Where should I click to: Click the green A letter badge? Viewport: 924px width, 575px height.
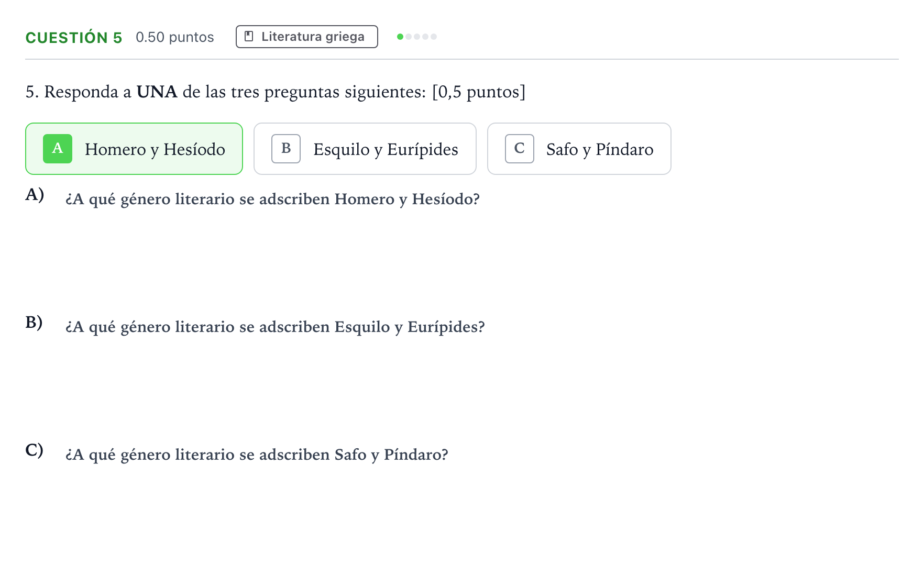coord(58,149)
